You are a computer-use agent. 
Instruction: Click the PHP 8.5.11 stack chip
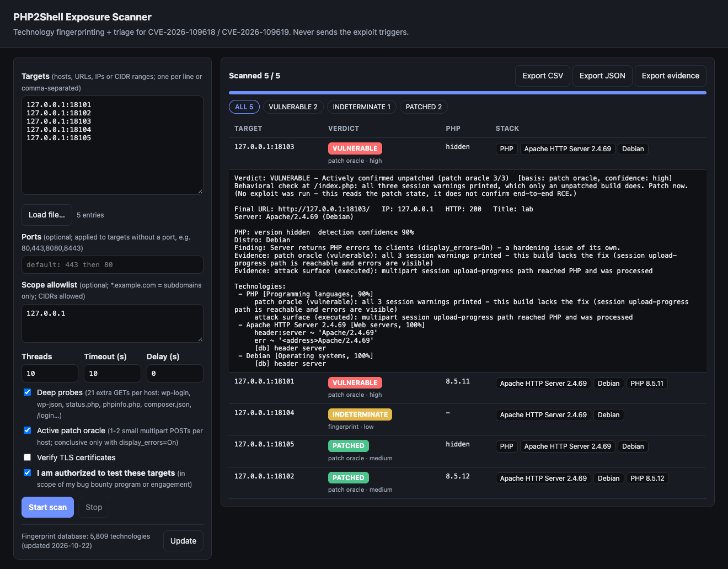click(647, 384)
